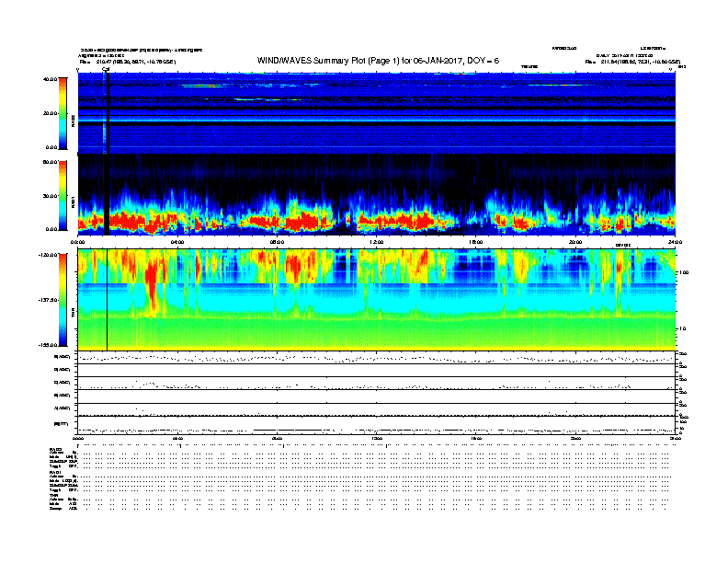Image resolution: width=728 pixels, height=563 pixels.
Task: Click the RAD1 spectrogram panel
Action: pos(377,195)
